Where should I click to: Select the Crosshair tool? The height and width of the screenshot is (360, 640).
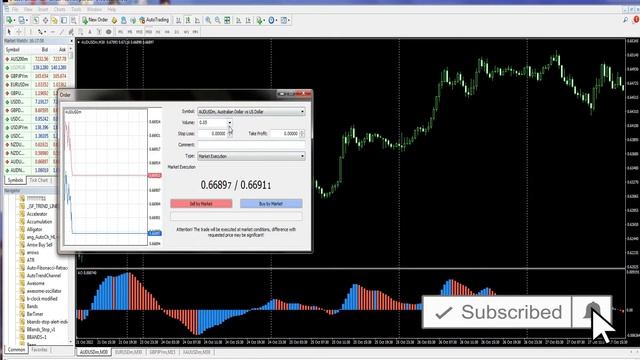(x=19, y=31)
